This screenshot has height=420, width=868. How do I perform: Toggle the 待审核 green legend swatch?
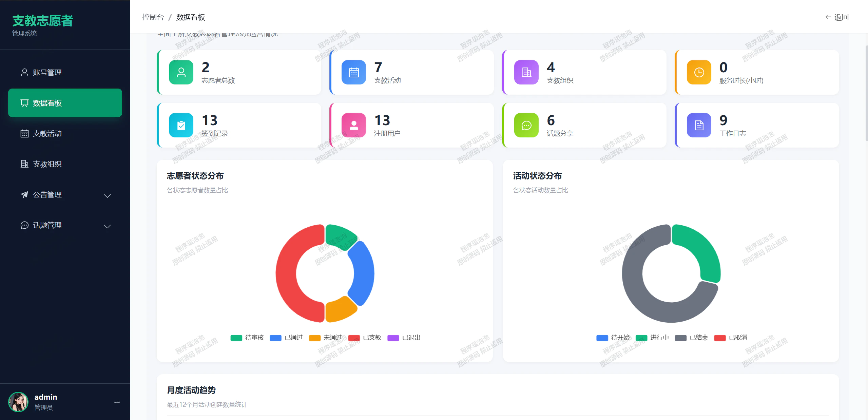(x=236, y=338)
